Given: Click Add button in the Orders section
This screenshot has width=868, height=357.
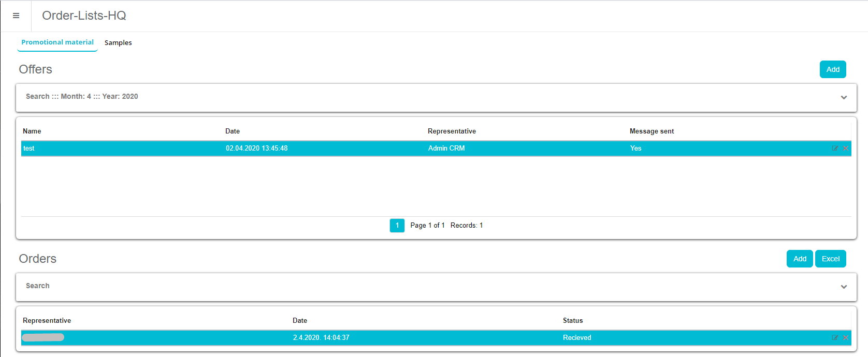Looking at the screenshot, I should click(x=799, y=259).
